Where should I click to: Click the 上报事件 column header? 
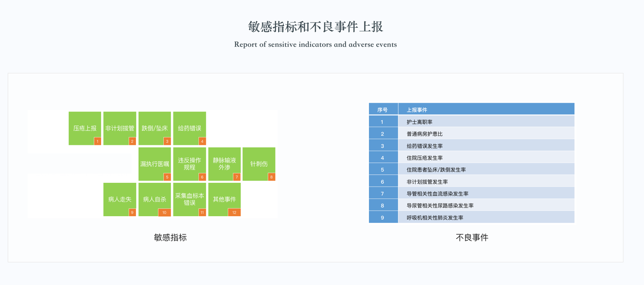point(485,109)
